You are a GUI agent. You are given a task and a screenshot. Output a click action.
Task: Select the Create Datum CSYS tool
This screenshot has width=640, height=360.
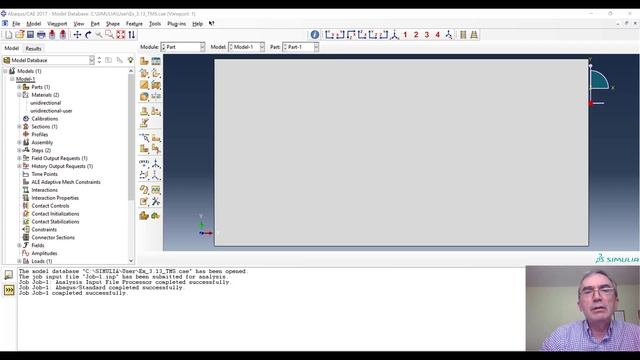click(x=156, y=175)
